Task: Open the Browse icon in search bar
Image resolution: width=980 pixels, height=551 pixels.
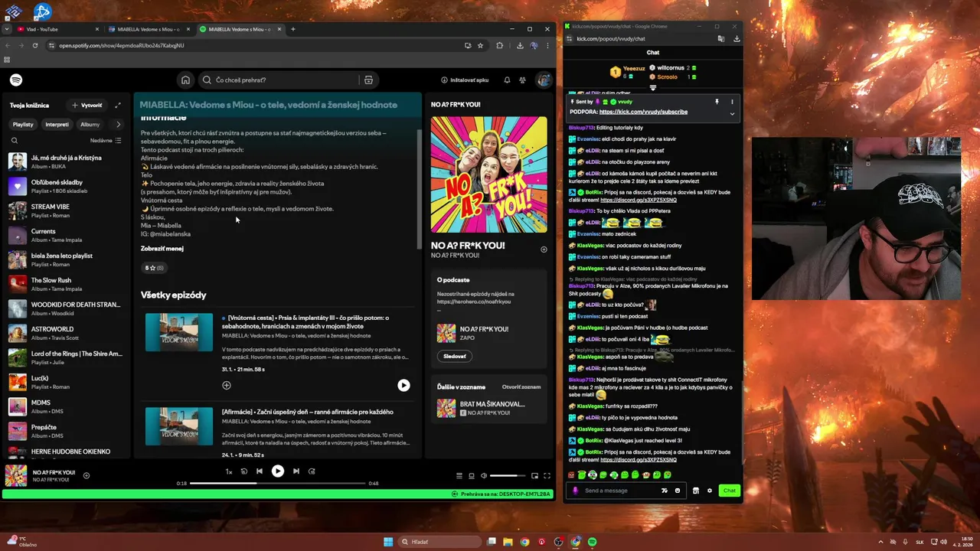Action: pos(368,80)
